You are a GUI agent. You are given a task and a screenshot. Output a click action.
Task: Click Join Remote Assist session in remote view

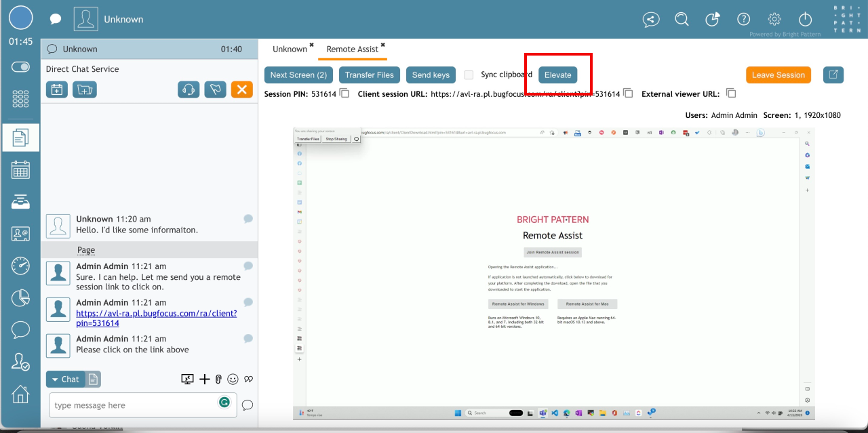(x=553, y=252)
